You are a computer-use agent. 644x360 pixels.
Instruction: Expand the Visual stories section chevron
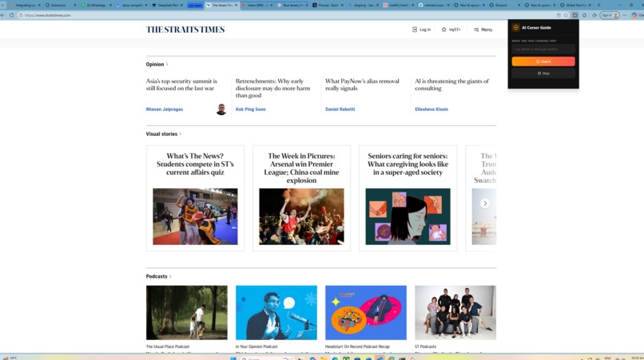pyautogui.click(x=181, y=134)
